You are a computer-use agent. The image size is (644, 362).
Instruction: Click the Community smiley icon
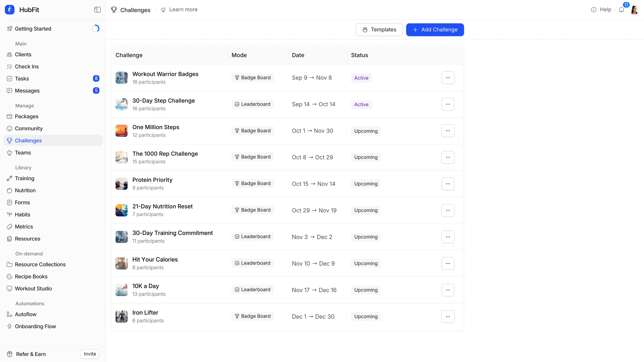tap(9, 128)
